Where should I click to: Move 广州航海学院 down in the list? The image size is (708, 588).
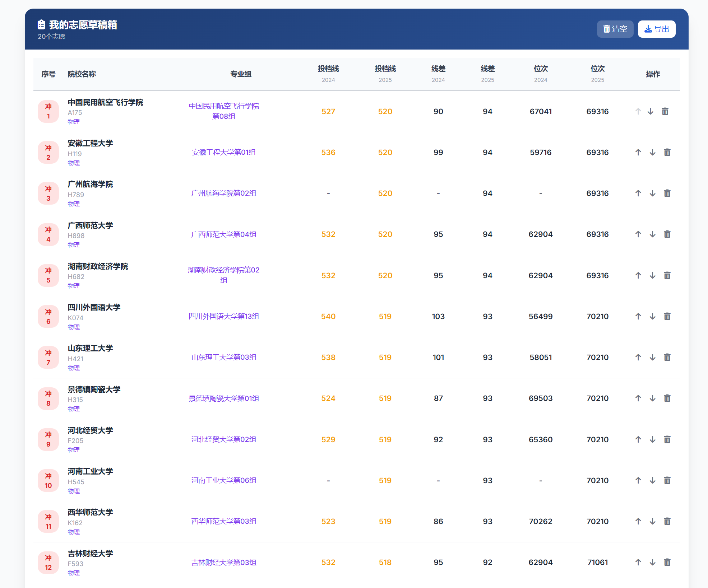click(x=653, y=193)
